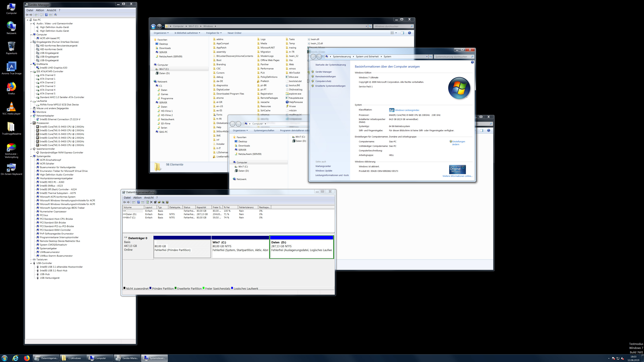
Task: Open the Organisieren dropdown in Explorer
Action: [161, 33]
